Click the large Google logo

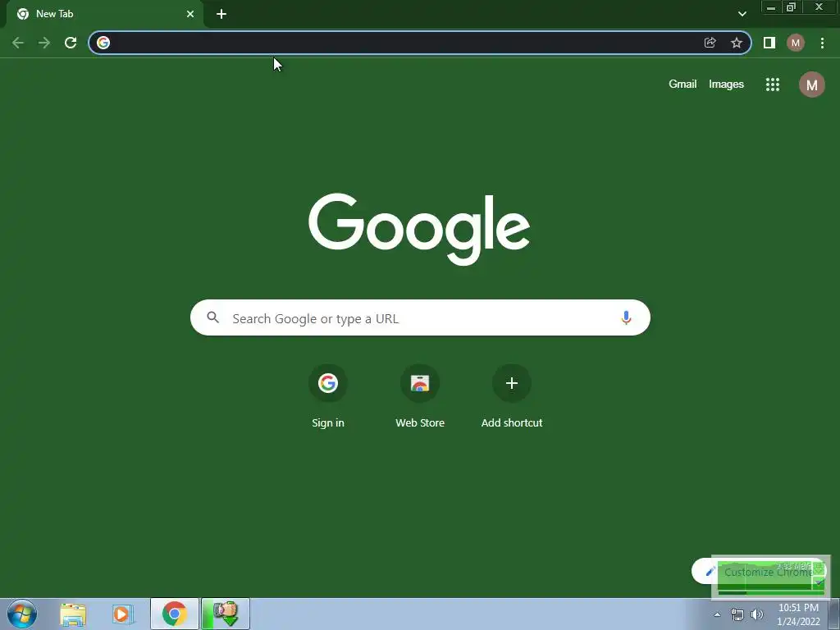(x=419, y=229)
